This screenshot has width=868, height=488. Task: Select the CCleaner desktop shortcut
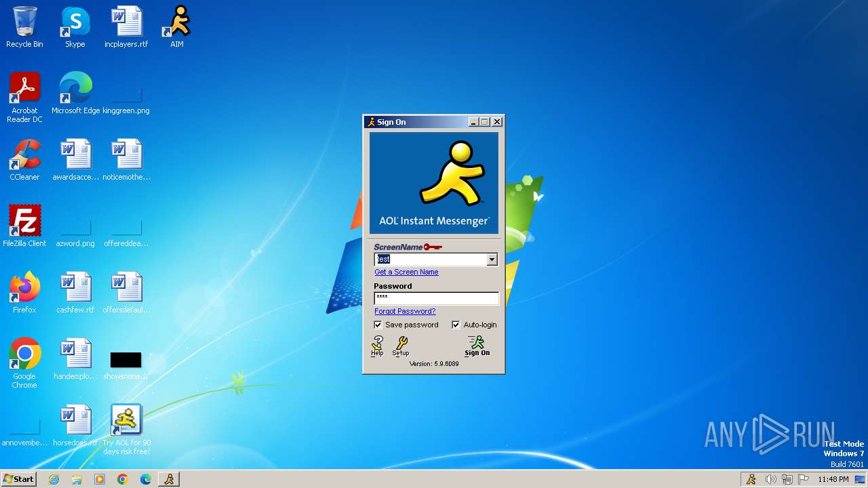[x=24, y=160]
